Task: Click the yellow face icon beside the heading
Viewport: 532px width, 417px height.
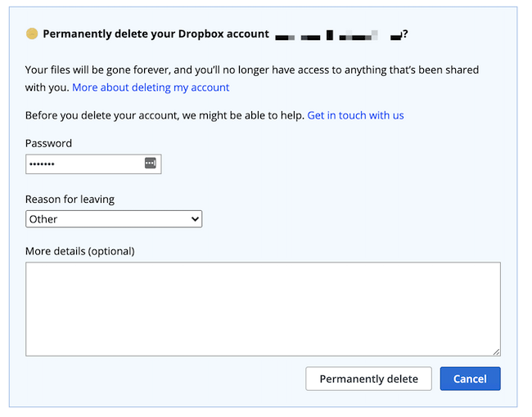Action: coord(32,34)
